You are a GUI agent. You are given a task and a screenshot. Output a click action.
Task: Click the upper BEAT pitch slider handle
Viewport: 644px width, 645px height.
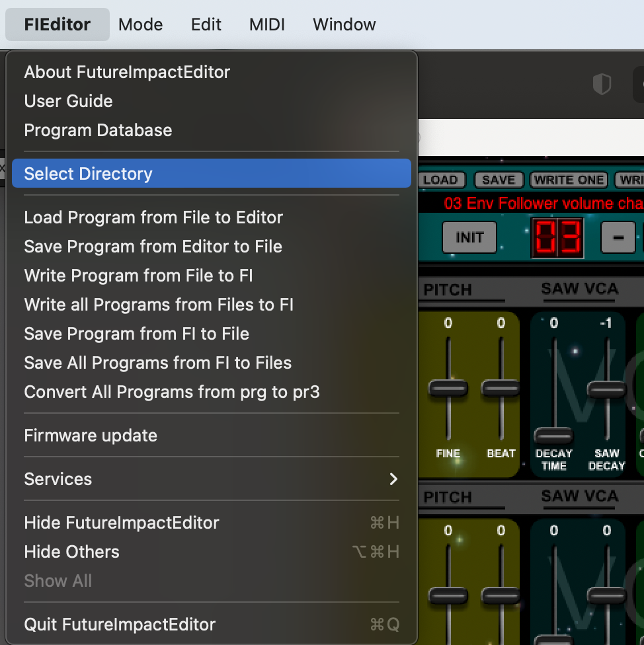[x=501, y=389]
